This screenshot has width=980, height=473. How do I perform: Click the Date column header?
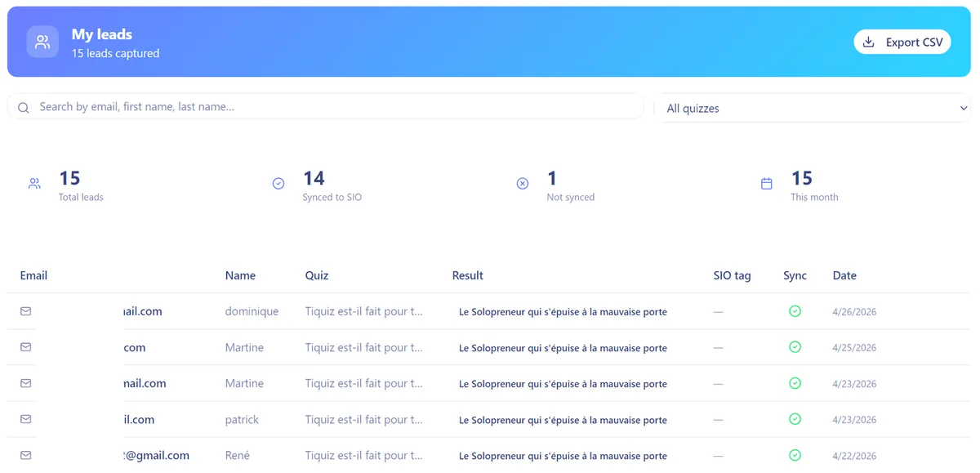tap(844, 275)
